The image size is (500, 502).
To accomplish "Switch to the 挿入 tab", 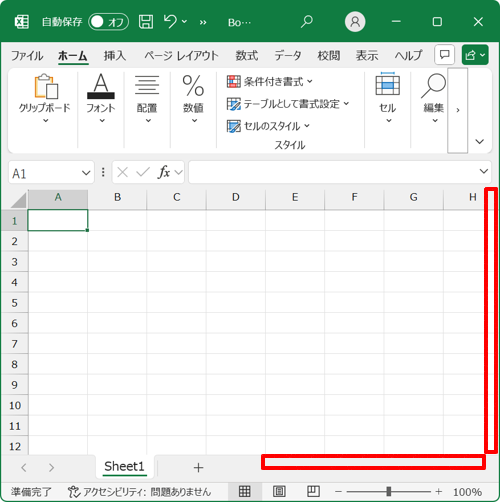I will pyautogui.click(x=114, y=55).
